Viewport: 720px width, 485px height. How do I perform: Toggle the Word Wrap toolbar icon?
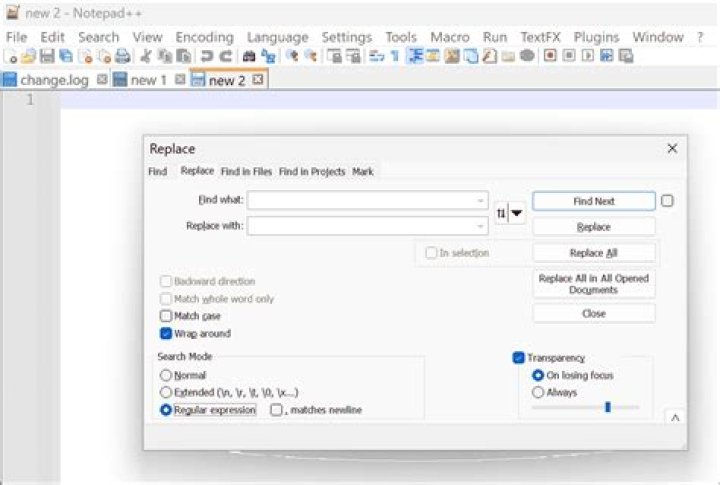click(x=377, y=56)
